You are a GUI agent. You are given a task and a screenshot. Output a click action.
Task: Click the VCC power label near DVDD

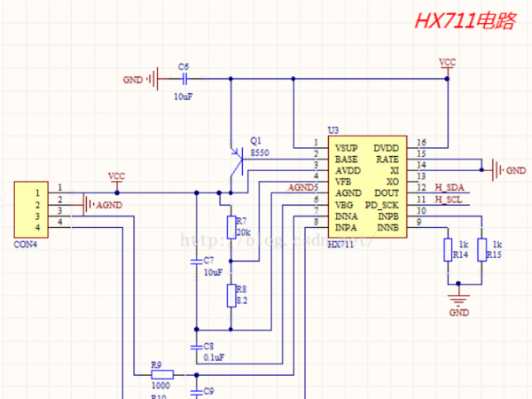tap(448, 65)
